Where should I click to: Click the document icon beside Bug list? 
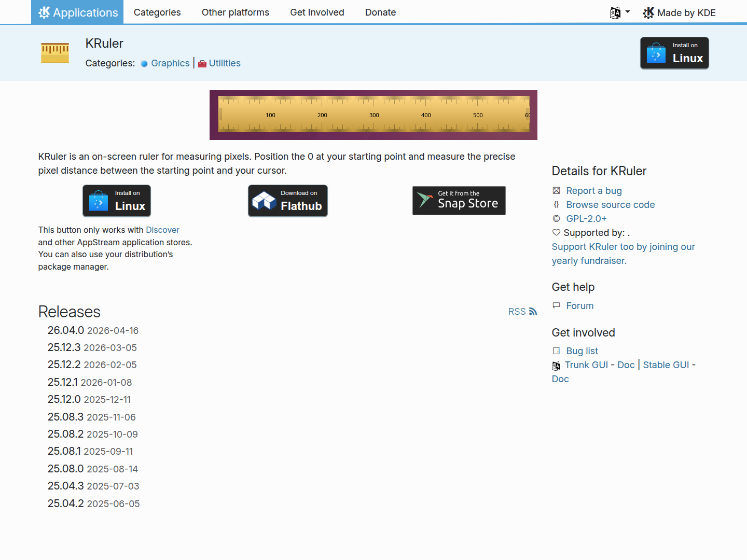[x=556, y=351]
